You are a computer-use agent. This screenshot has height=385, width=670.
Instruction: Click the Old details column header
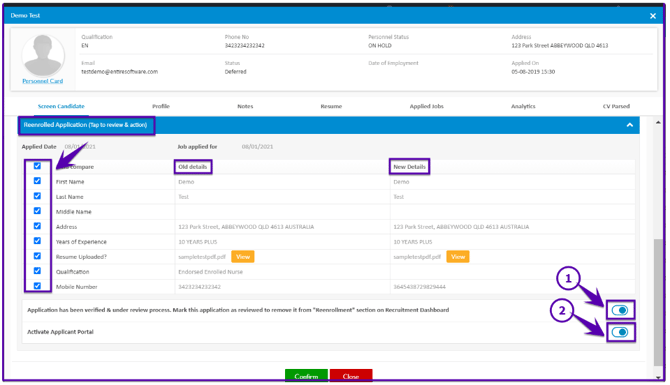coord(193,167)
